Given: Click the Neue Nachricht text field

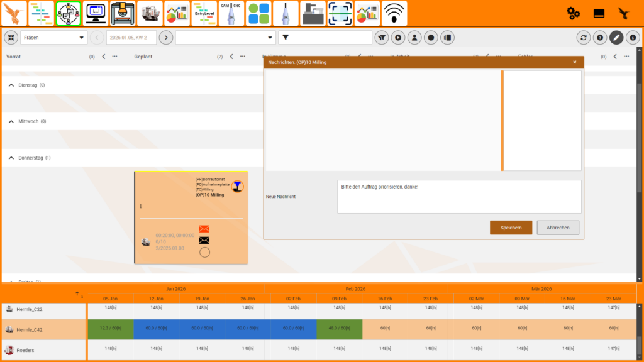Looking at the screenshot, I should (x=458, y=197).
